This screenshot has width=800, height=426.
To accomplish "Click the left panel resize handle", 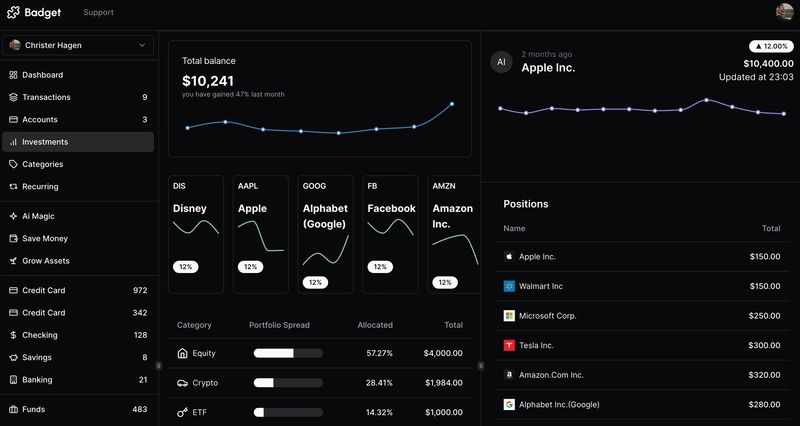I will click(x=159, y=365).
